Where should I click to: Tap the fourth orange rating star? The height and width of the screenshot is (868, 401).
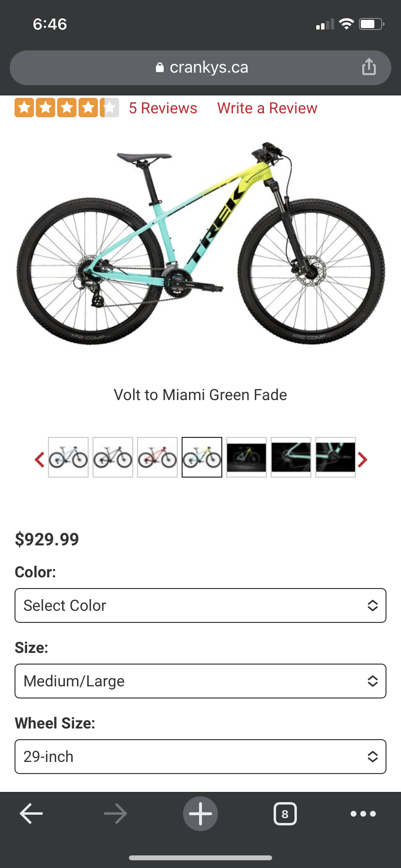coord(89,108)
